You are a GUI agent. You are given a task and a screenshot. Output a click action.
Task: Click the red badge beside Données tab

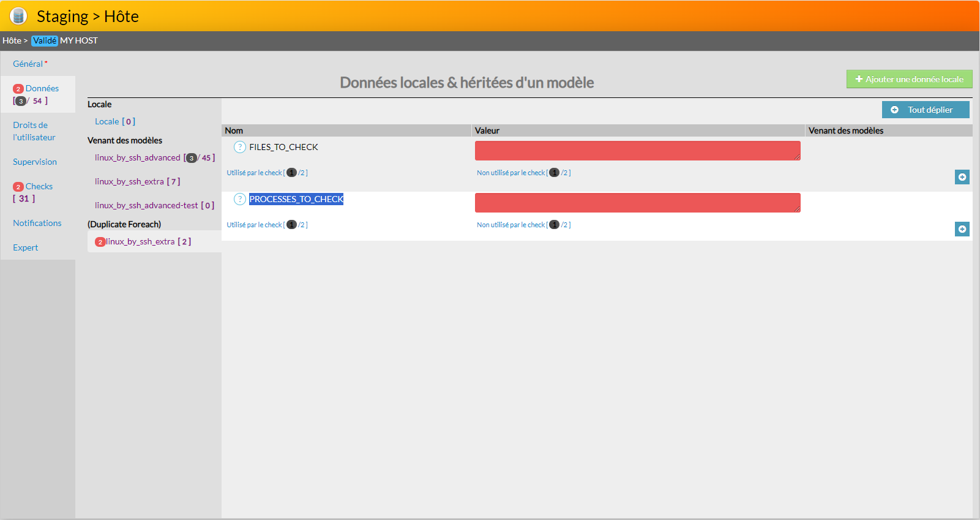click(18, 89)
